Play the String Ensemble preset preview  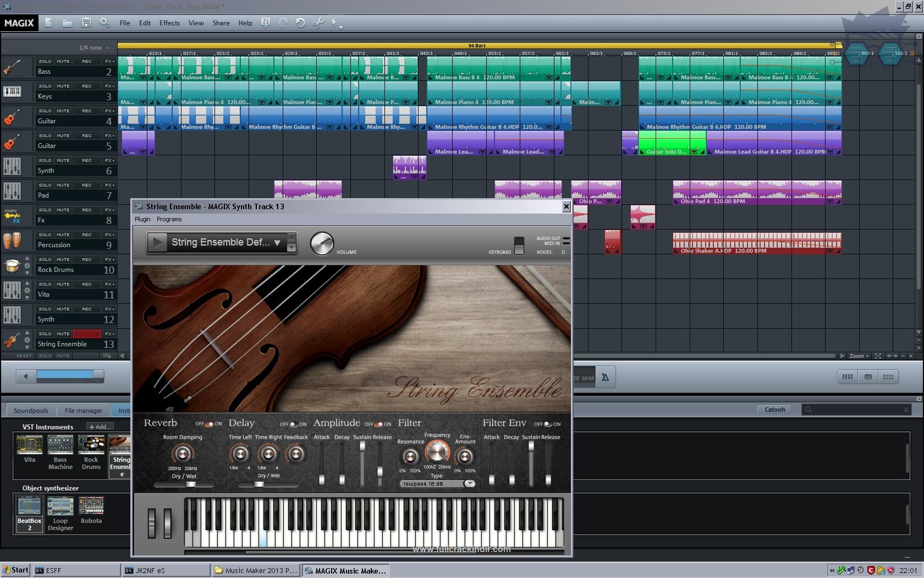157,242
